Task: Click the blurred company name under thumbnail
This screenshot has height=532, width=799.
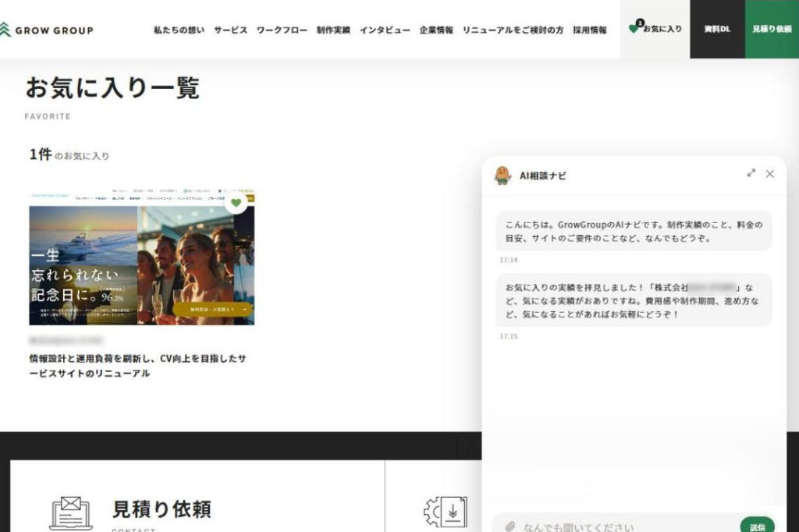Action: click(66, 340)
